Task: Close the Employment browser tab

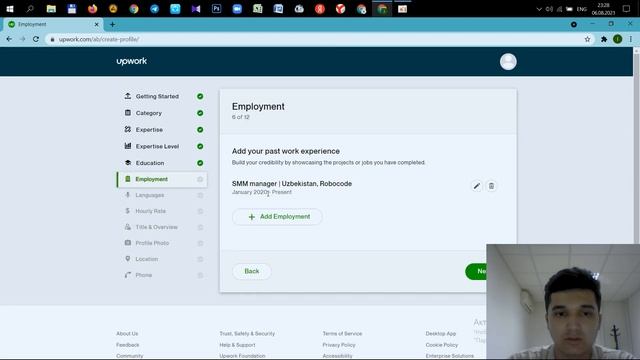Action: (x=96, y=24)
